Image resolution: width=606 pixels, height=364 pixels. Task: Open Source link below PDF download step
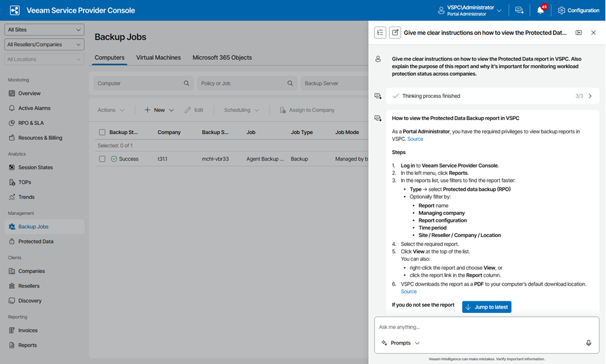coord(409,291)
